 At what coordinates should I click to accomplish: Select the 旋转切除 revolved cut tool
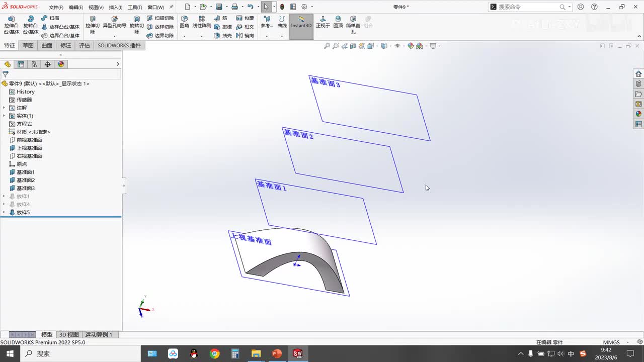[136, 25]
